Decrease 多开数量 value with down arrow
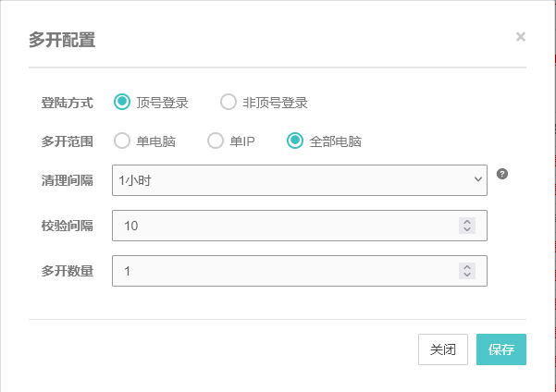 coord(467,276)
